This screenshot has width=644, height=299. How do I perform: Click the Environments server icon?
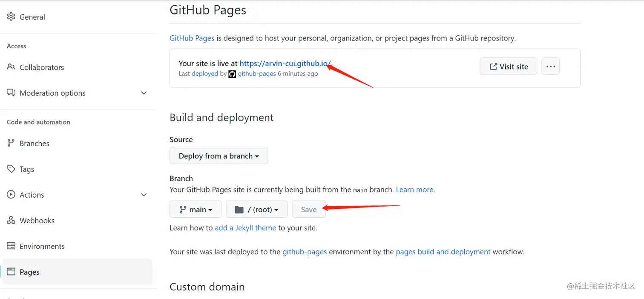[11, 246]
